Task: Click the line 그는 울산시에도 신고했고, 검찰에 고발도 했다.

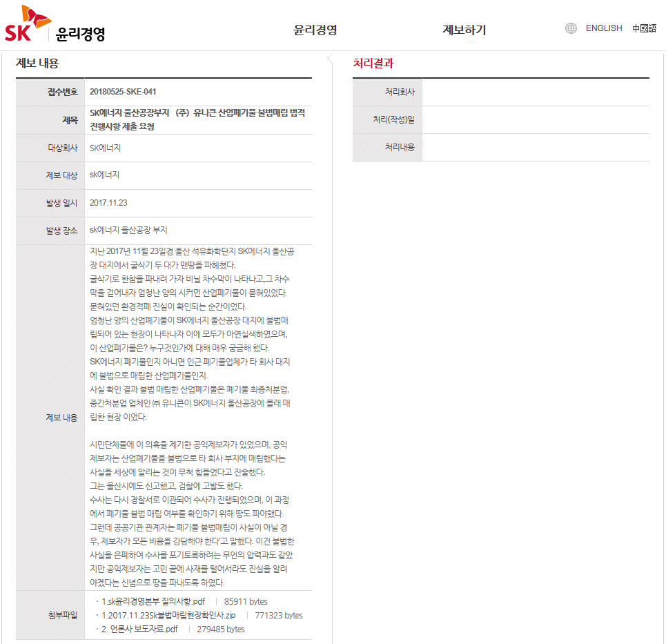Action: tap(166, 486)
